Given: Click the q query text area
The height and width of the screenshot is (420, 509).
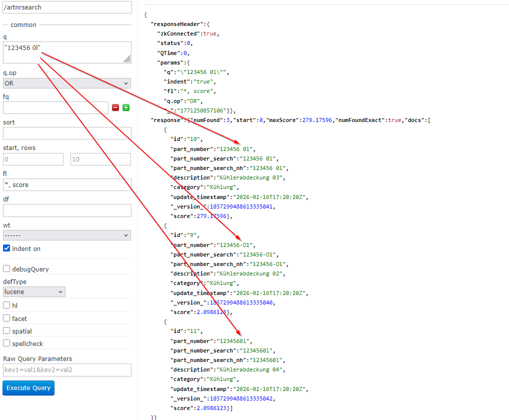Looking at the screenshot, I should point(67,52).
